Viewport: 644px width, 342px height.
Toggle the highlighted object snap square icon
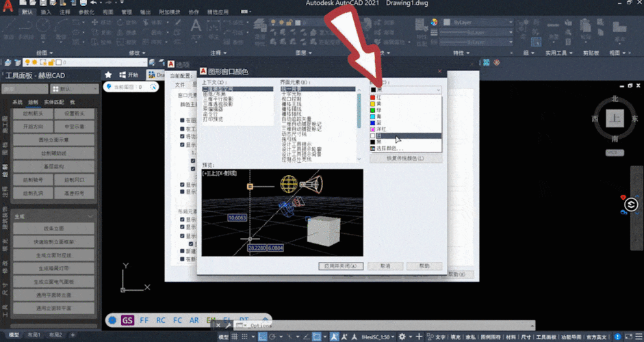pyautogui.click(x=317, y=337)
